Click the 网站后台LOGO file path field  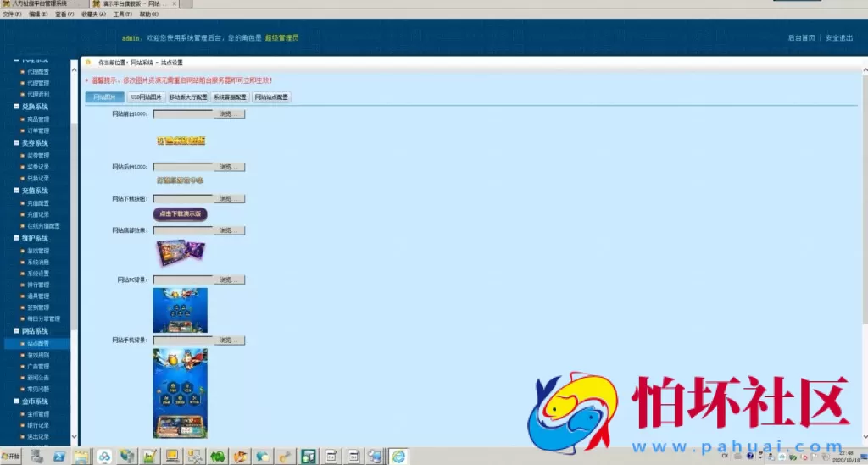click(182, 167)
